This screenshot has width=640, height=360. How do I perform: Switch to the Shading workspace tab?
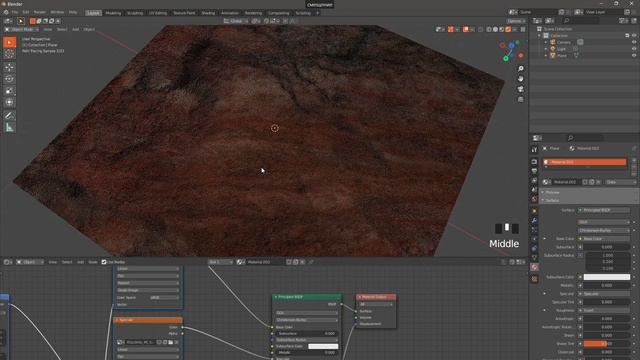[x=208, y=13]
